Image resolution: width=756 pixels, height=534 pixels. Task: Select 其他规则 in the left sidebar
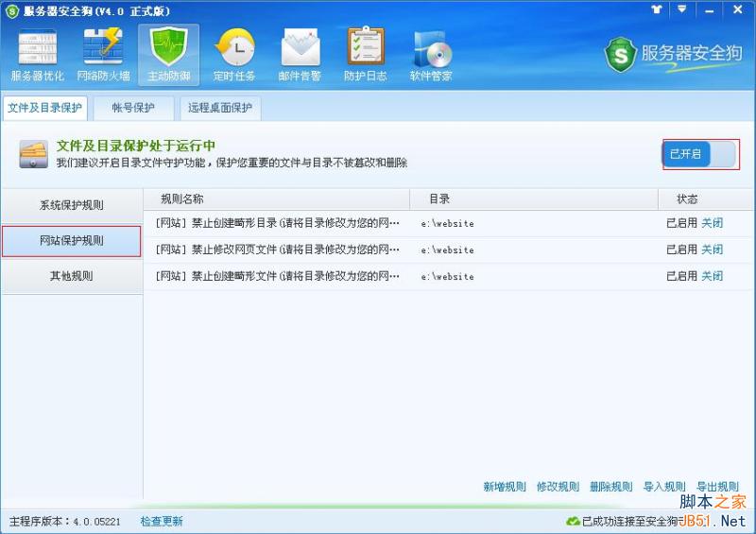pos(72,276)
